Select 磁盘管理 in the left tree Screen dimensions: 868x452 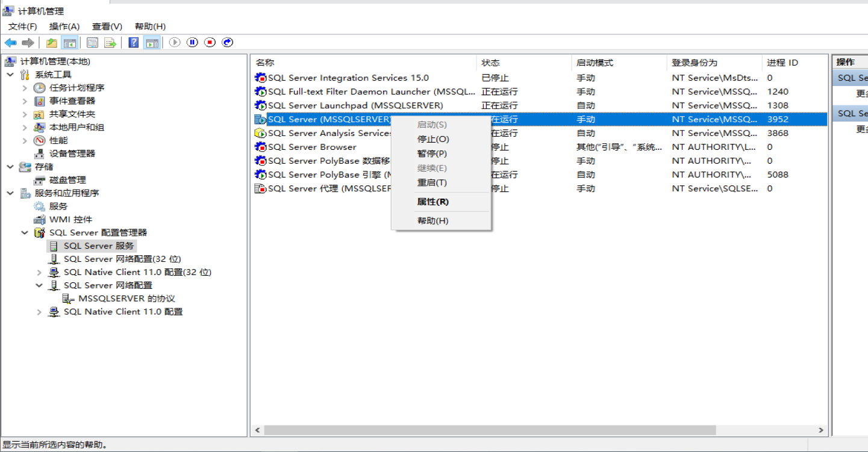tap(67, 180)
